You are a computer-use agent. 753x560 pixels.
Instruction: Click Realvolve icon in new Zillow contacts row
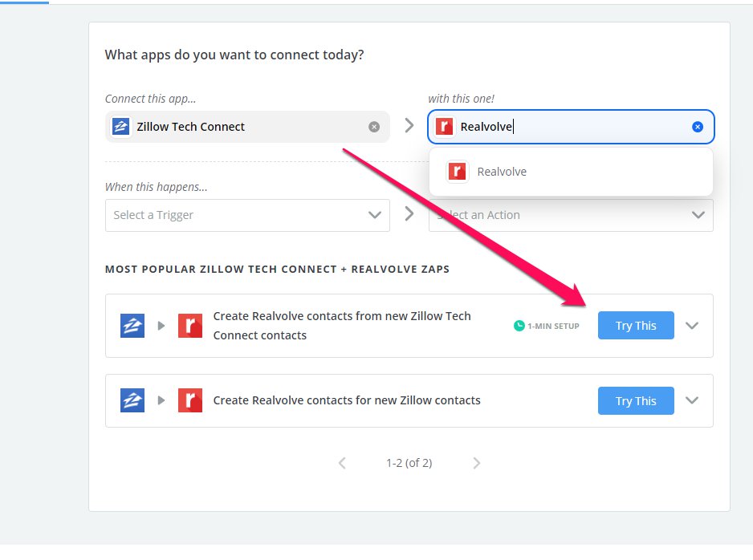pyautogui.click(x=190, y=400)
